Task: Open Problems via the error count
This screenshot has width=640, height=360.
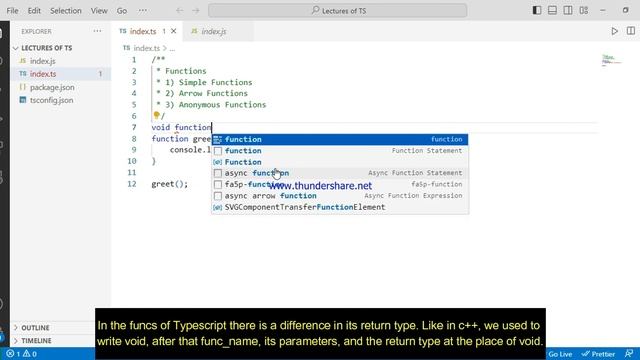Action: click(13, 354)
